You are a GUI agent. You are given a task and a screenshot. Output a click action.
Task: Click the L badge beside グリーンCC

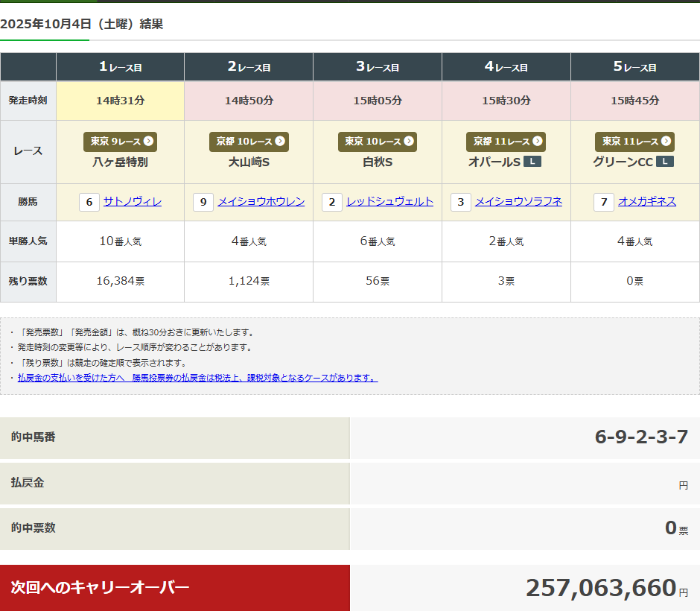pyautogui.click(x=665, y=162)
